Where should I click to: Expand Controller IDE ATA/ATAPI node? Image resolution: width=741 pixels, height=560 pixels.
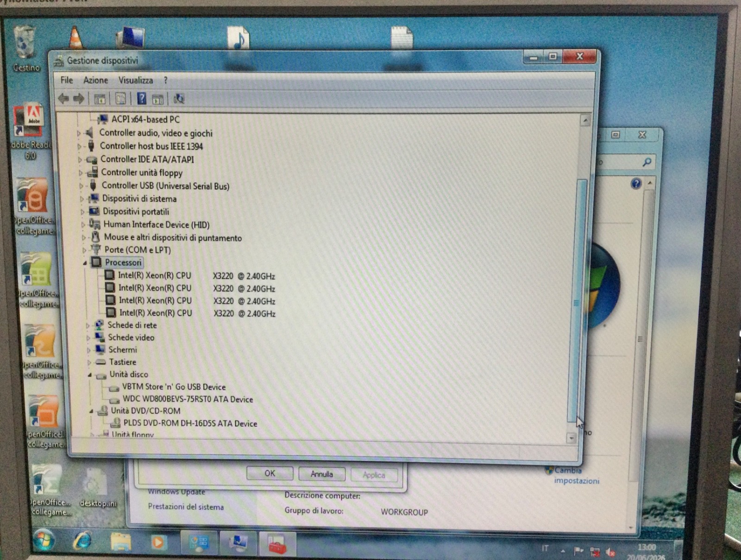click(80, 160)
